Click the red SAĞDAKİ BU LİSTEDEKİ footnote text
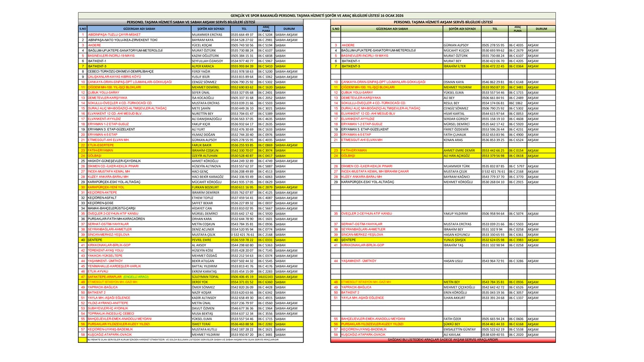Screen dimensions: 644x362 tap(443, 340)
